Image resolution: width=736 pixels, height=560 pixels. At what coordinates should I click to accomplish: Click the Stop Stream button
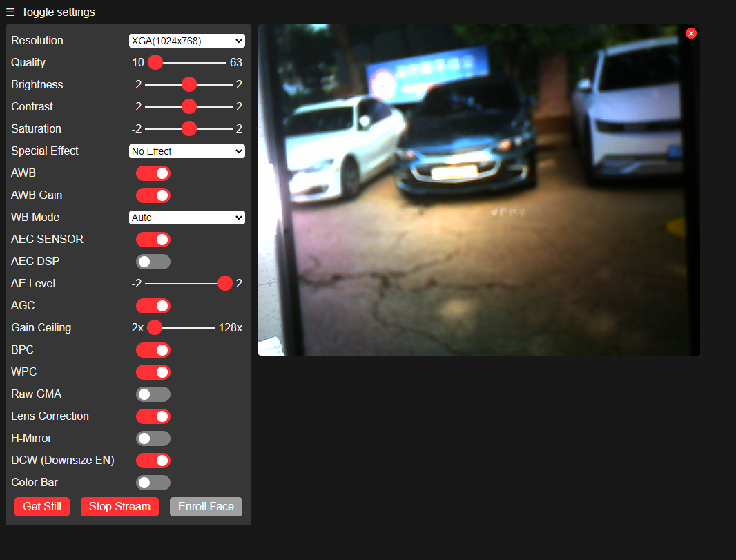[119, 507]
